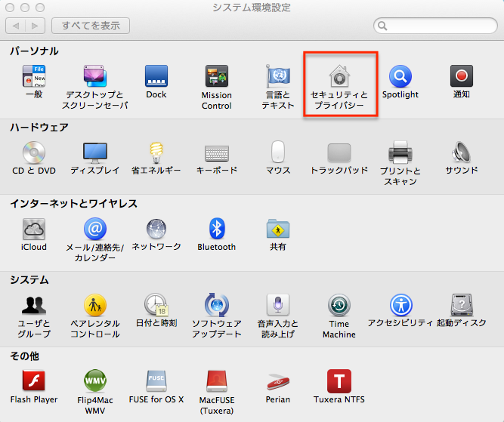504x422 pixels.
Task: Focus the search field in the toolbar
Action: (435, 26)
